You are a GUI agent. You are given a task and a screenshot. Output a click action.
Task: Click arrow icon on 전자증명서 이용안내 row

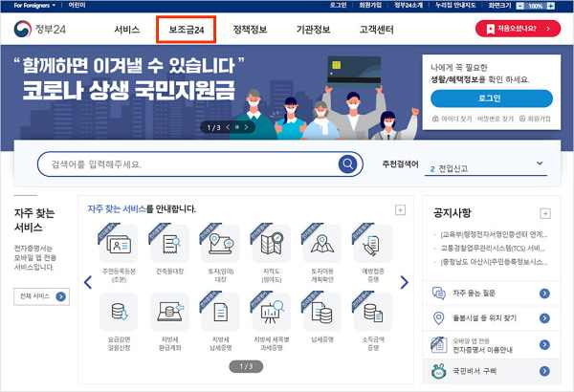point(544,345)
